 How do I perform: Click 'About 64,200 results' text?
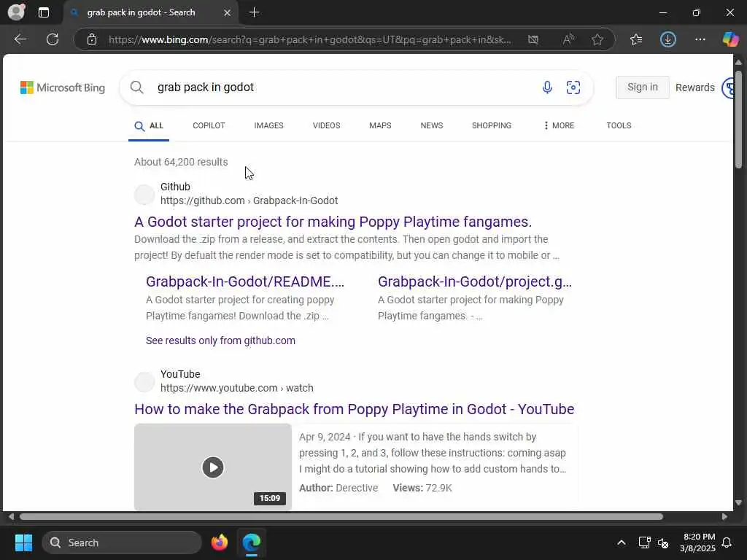[181, 162]
